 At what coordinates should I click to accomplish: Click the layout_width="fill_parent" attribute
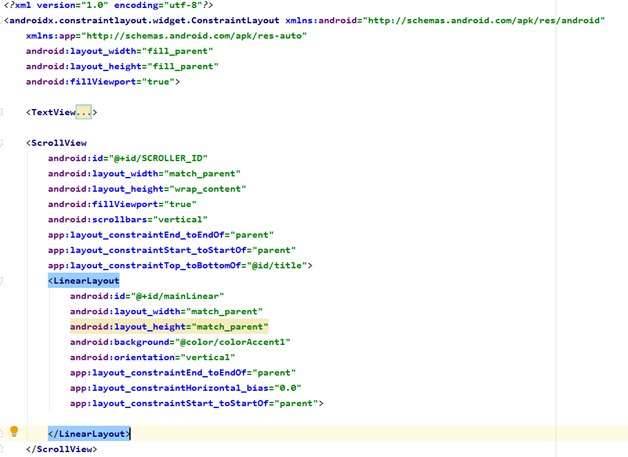pos(119,51)
